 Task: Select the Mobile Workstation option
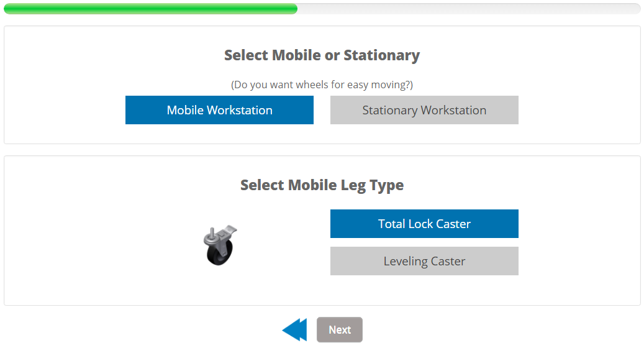[x=219, y=110]
